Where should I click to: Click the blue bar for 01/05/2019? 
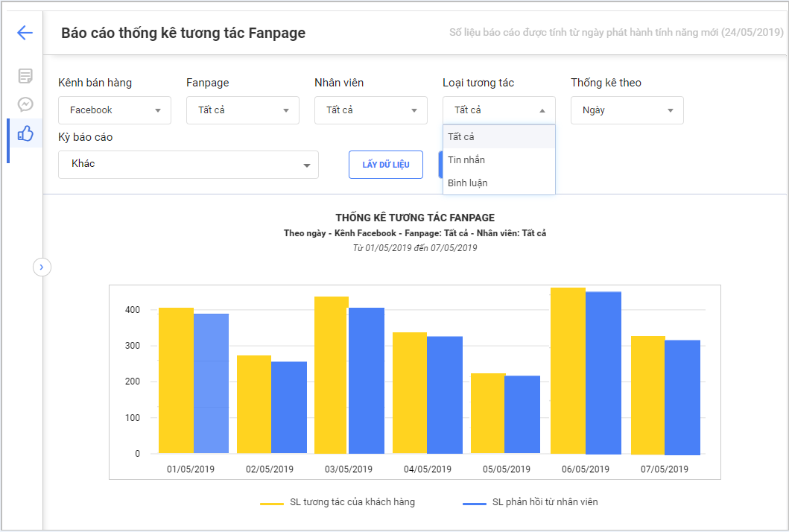click(x=211, y=384)
